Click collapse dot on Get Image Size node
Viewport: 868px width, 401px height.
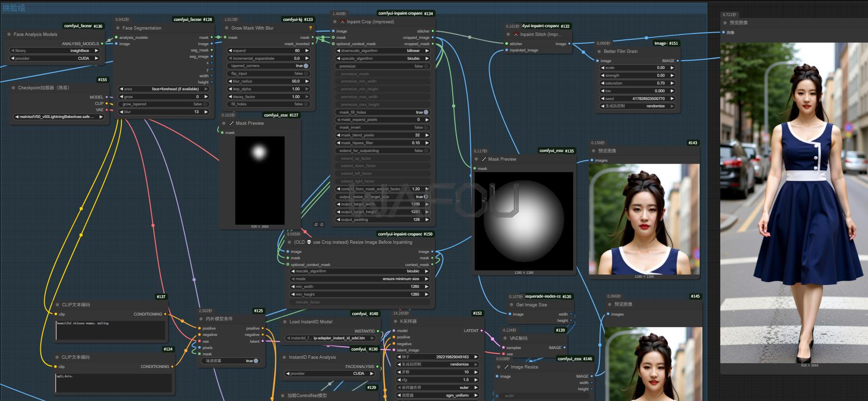tap(511, 305)
